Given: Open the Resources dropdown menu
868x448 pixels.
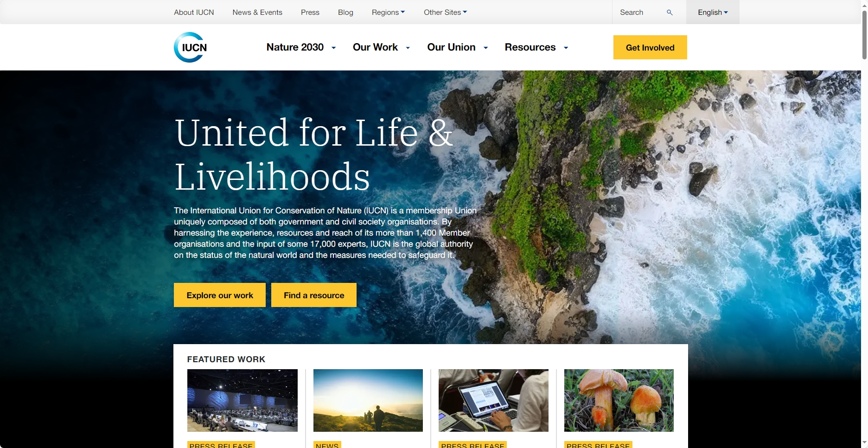Looking at the screenshot, I should click(536, 47).
